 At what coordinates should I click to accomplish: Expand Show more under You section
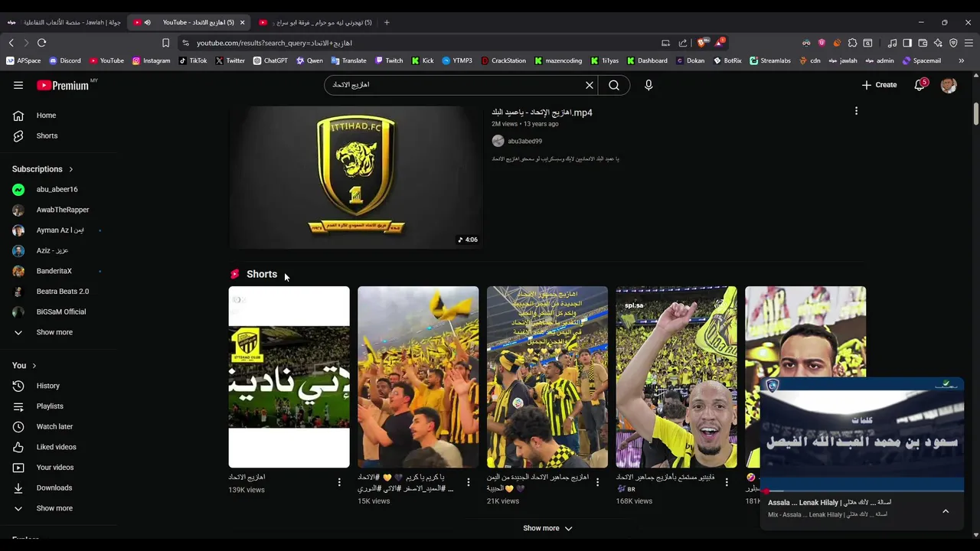[54, 508]
